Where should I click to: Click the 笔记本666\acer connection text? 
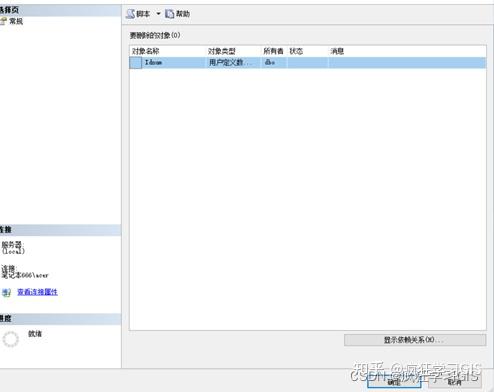tap(25, 275)
